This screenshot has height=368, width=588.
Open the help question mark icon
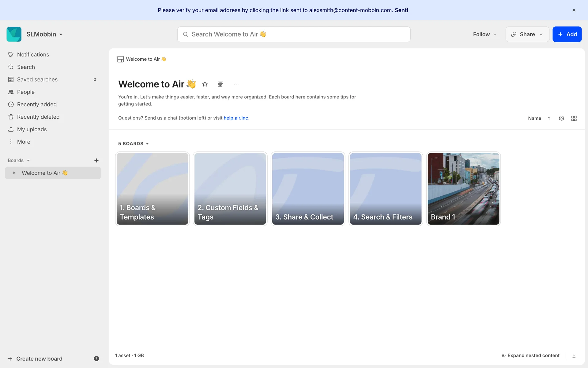[x=96, y=358]
